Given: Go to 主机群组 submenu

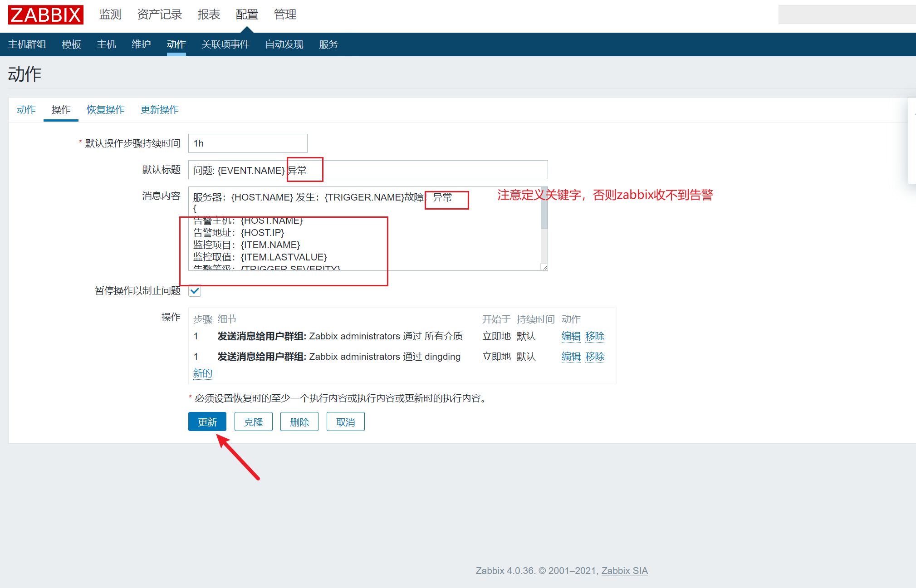Looking at the screenshot, I should 27,44.
